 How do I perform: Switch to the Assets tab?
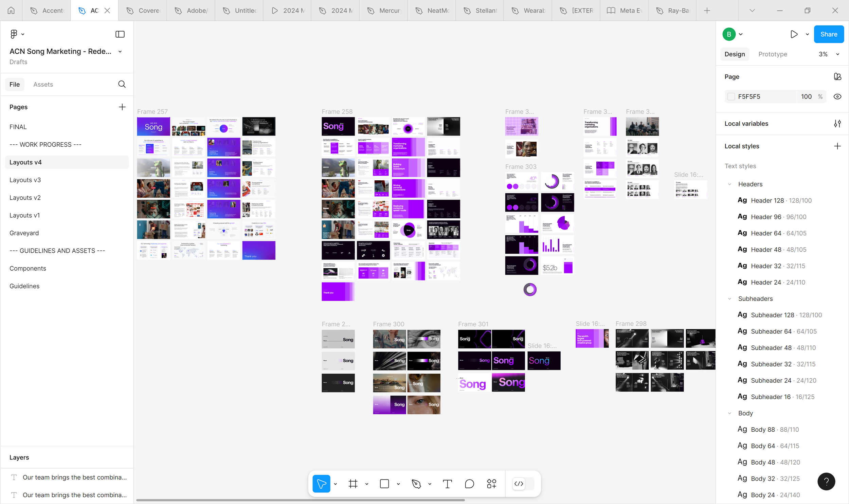coord(43,84)
